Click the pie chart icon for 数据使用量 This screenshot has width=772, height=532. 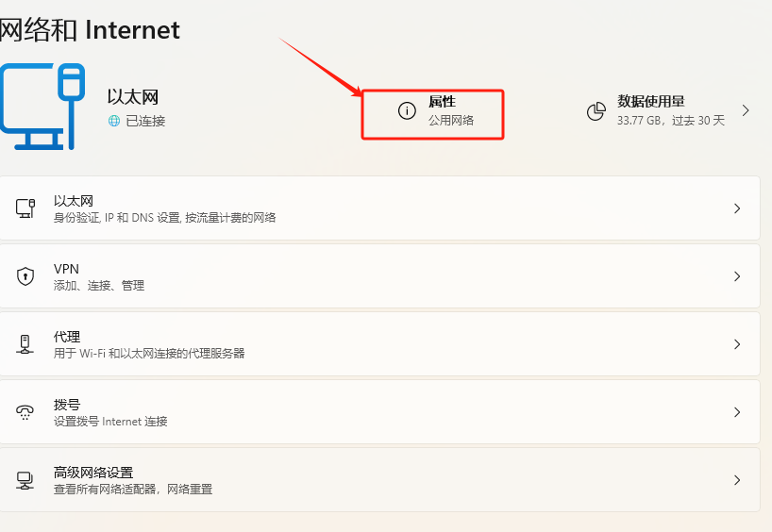coord(596,111)
